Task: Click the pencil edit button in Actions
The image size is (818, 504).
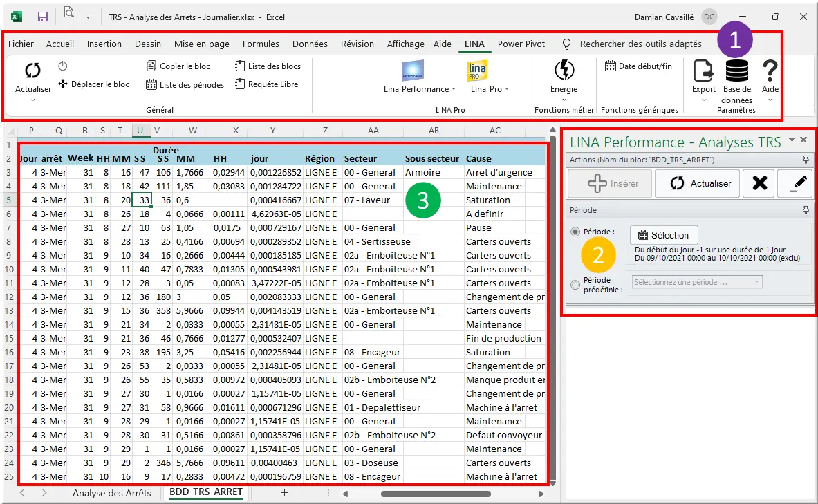Action: (796, 183)
